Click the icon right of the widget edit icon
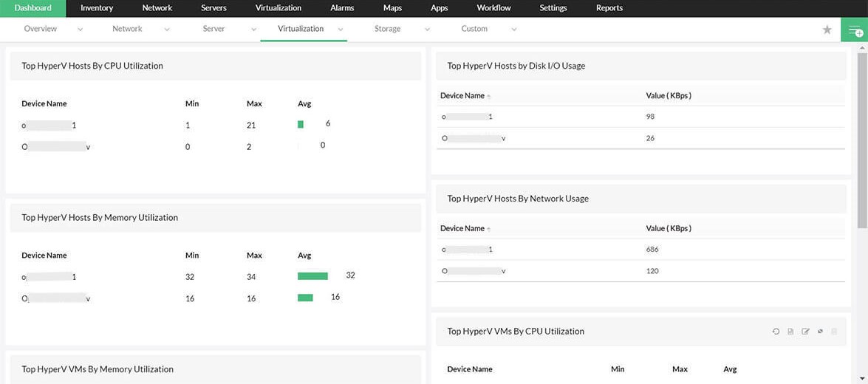868x384 pixels. coord(820,332)
